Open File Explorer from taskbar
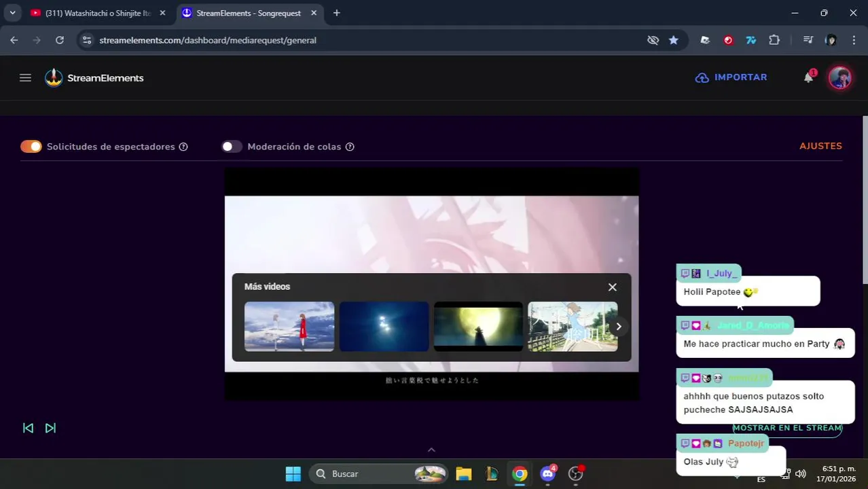This screenshot has height=489, width=868. click(x=464, y=474)
